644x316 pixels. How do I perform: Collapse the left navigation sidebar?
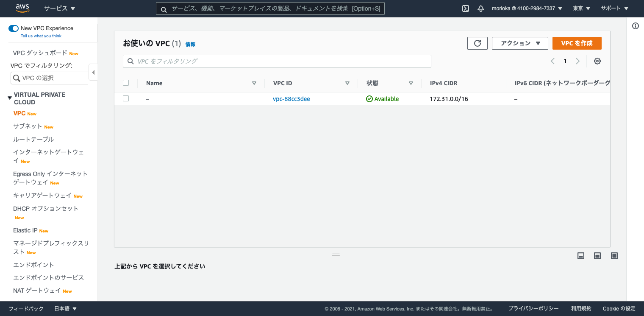pos(93,72)
